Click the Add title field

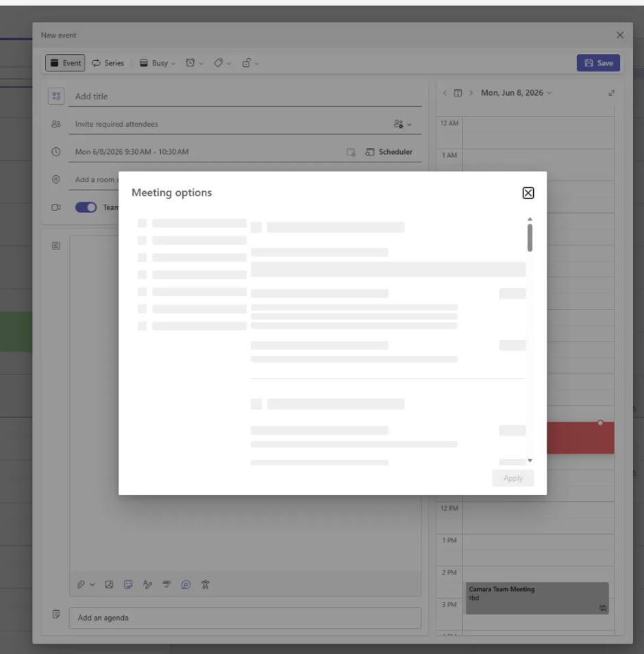[245, 97]
